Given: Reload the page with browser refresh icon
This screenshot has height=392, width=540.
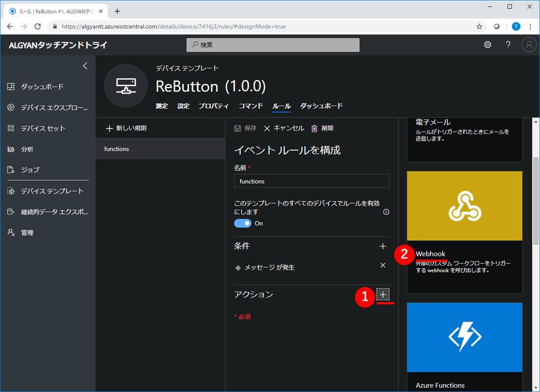Looking at the screenshot, I should (x=38, y=27).
